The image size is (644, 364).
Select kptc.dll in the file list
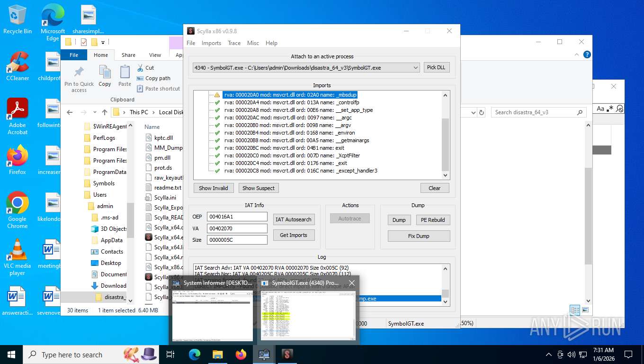click(163, 138)
